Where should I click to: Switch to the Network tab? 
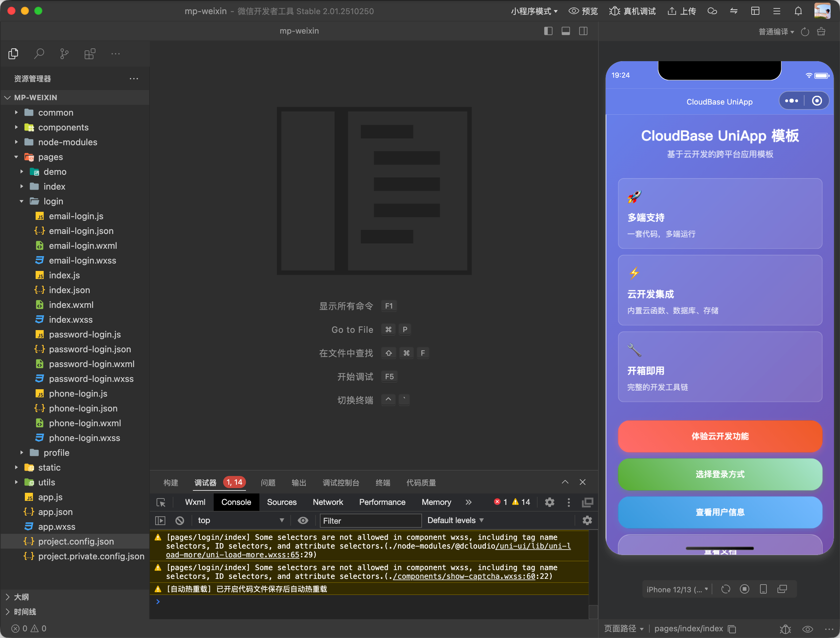click(x=327, y=502)
